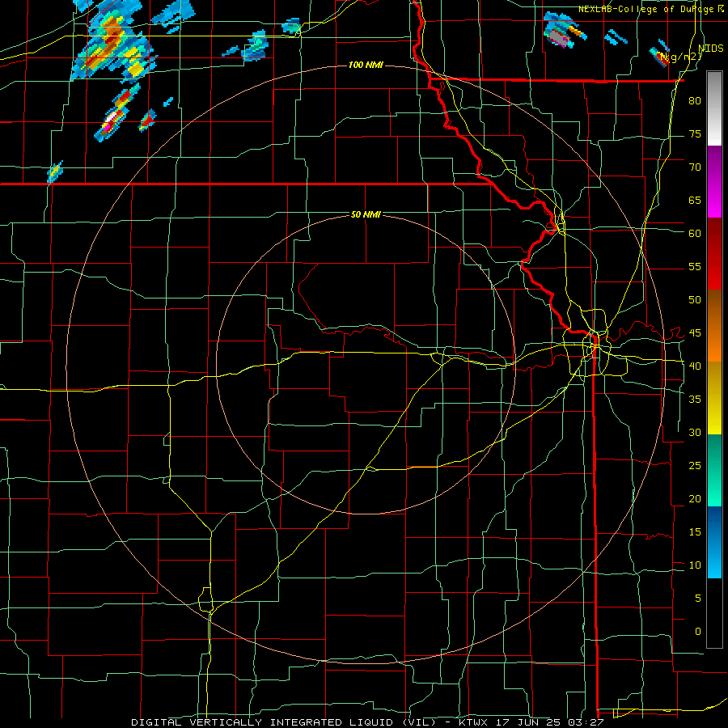Click legend value 65

[695, 200]
